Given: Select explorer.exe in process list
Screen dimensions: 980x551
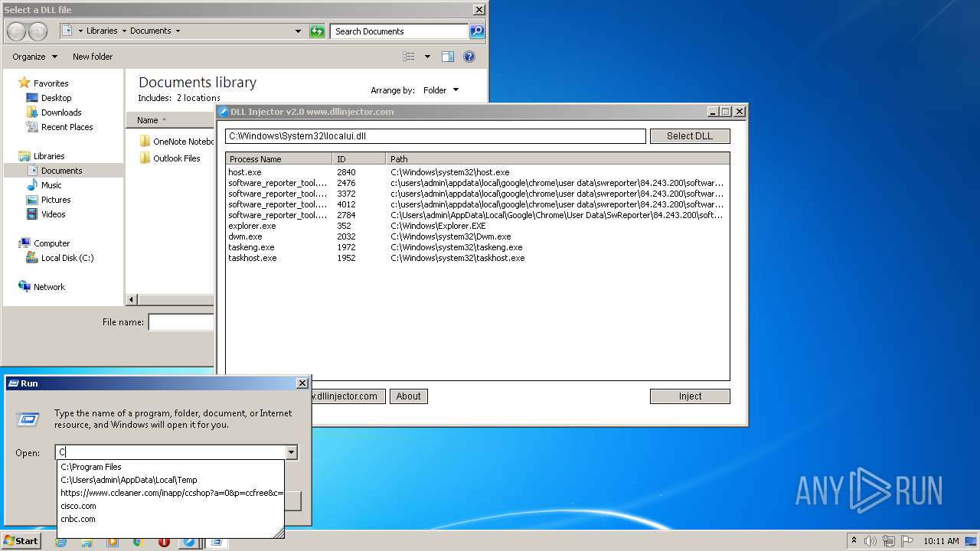Looking at the screenshot, I should tap(478, 226).
